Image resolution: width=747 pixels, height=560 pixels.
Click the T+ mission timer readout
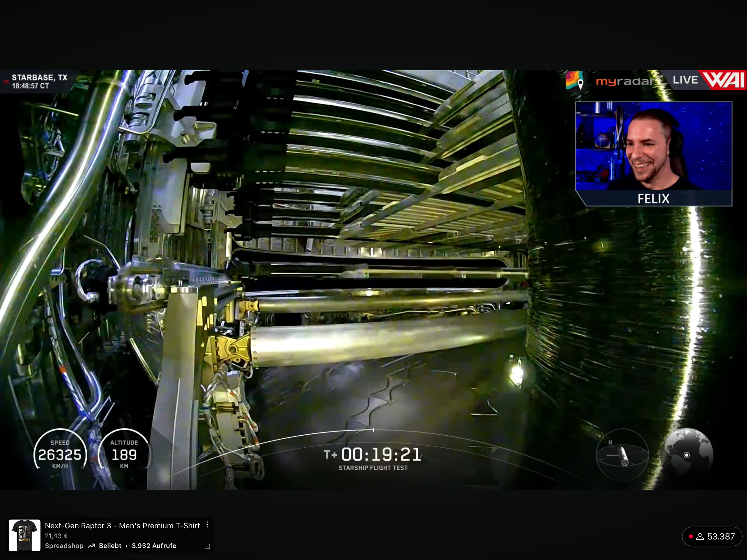pyautogui.click(x=373, y=454)
